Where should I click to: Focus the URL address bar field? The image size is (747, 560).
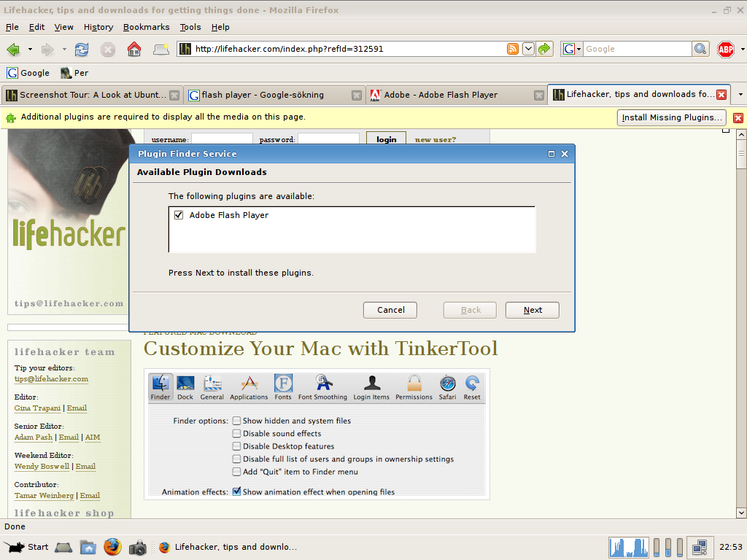pyautogui.click(x=349, y=49)
